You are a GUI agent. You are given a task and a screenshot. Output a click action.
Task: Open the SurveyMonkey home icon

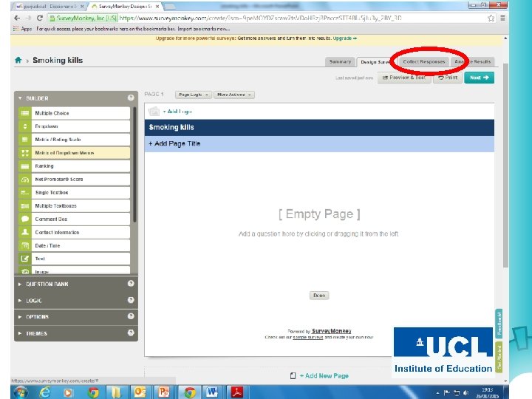tap(18, 60)
